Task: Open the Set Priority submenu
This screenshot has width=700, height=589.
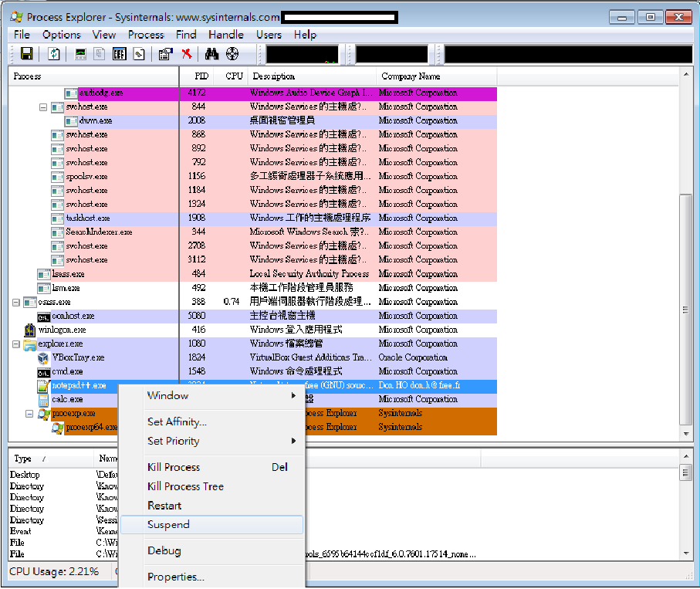Action: [x=212, y=442]
